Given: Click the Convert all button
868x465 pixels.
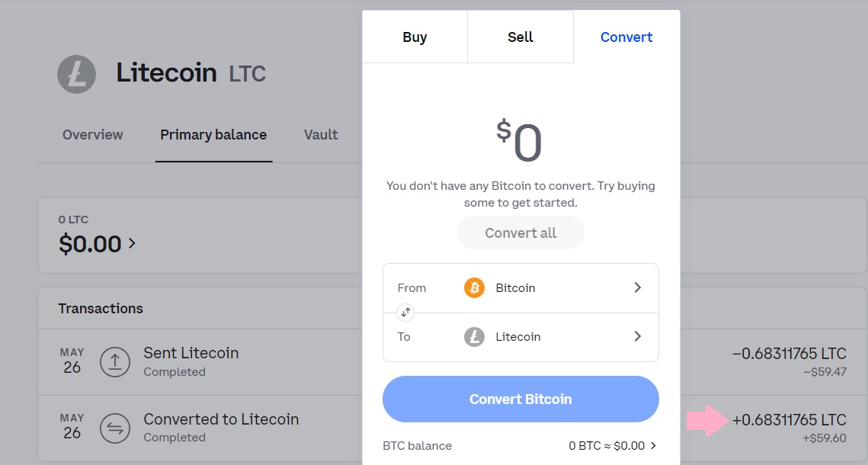Looking at the screenshot, I should pyautogui.click(x=520, y=232).
